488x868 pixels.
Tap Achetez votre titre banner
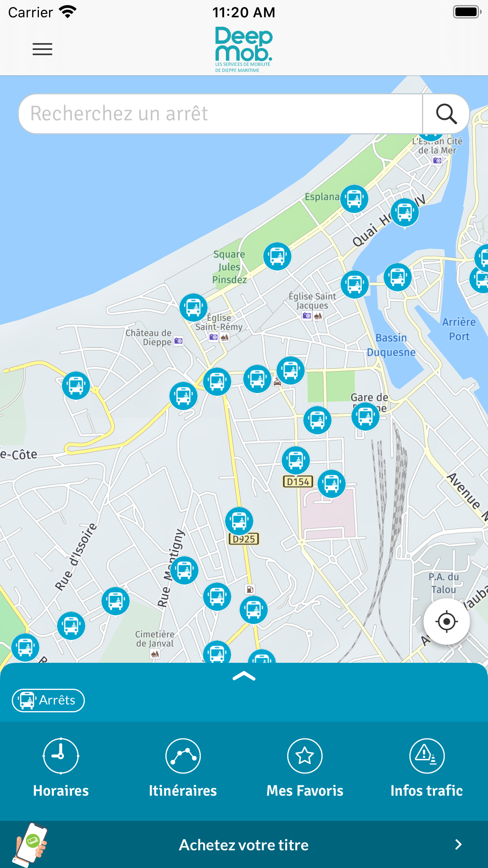point(244,844)
